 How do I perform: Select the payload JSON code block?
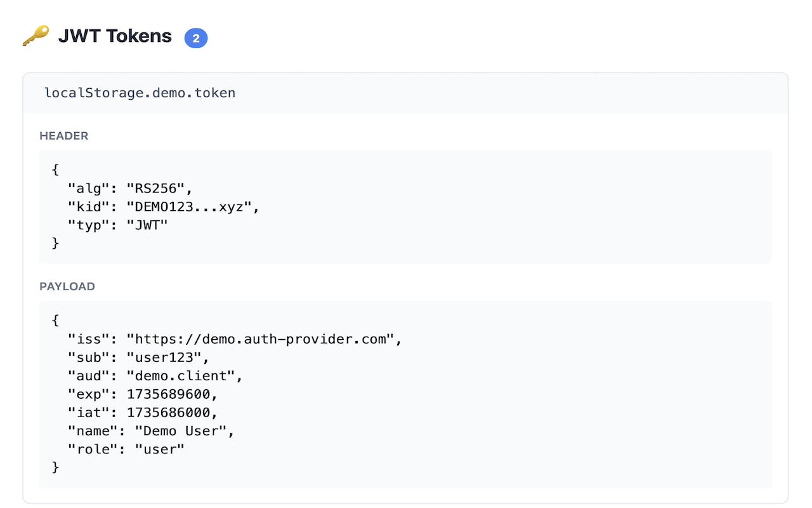click(x=406, y=394)
